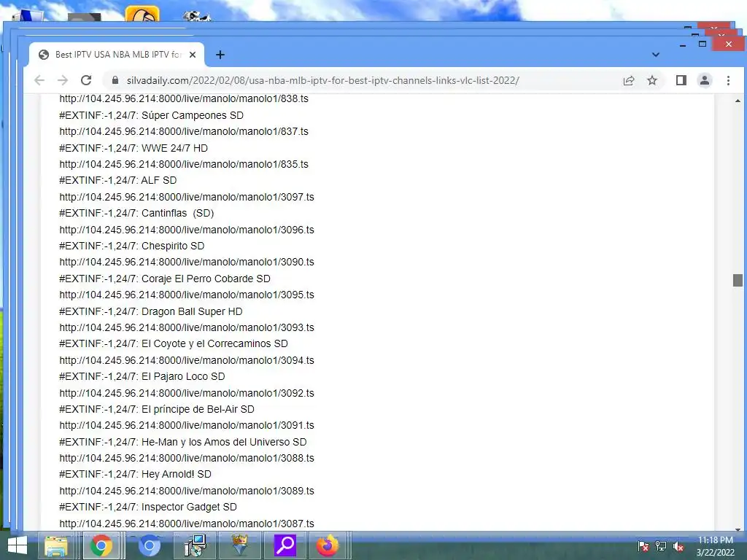Expand the tab search dropdown arrow
The width and height of the screenshot is (747, 560).
click(x=656, y=55)
